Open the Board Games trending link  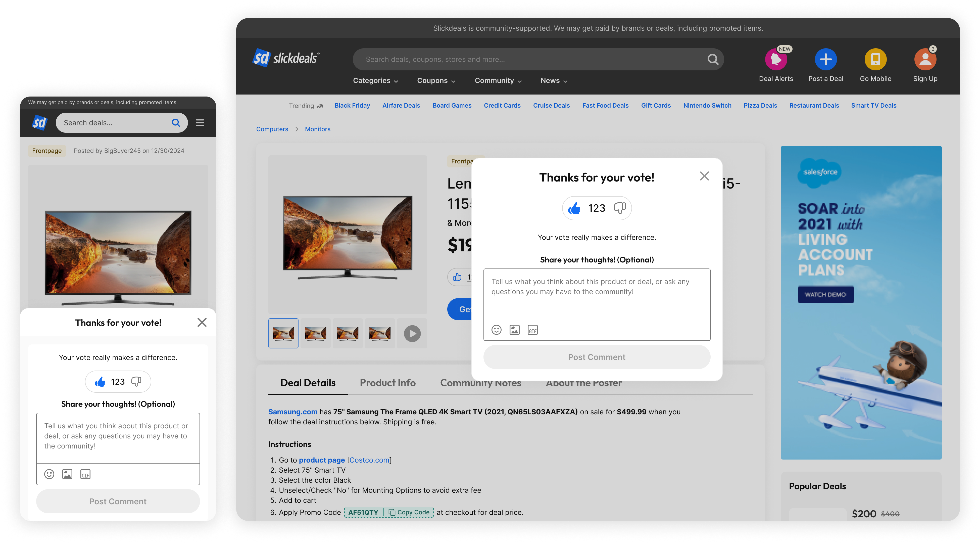point(452,105)
